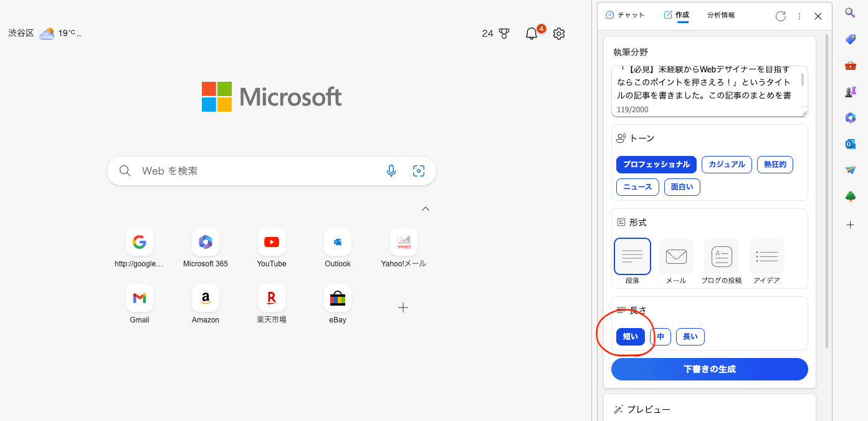868x421 pixels.
Task: Click the Web を検索 search box
Action: point(272,171)
